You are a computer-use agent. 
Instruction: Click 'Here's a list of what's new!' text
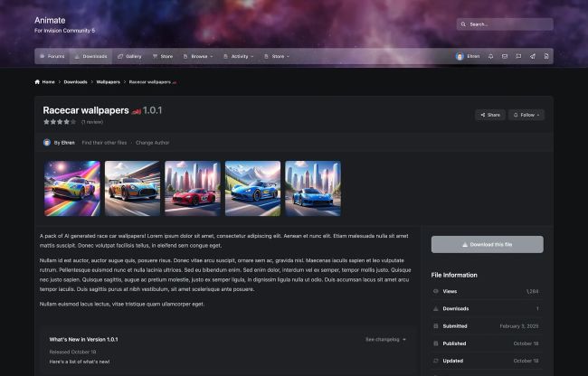(80, 362)
